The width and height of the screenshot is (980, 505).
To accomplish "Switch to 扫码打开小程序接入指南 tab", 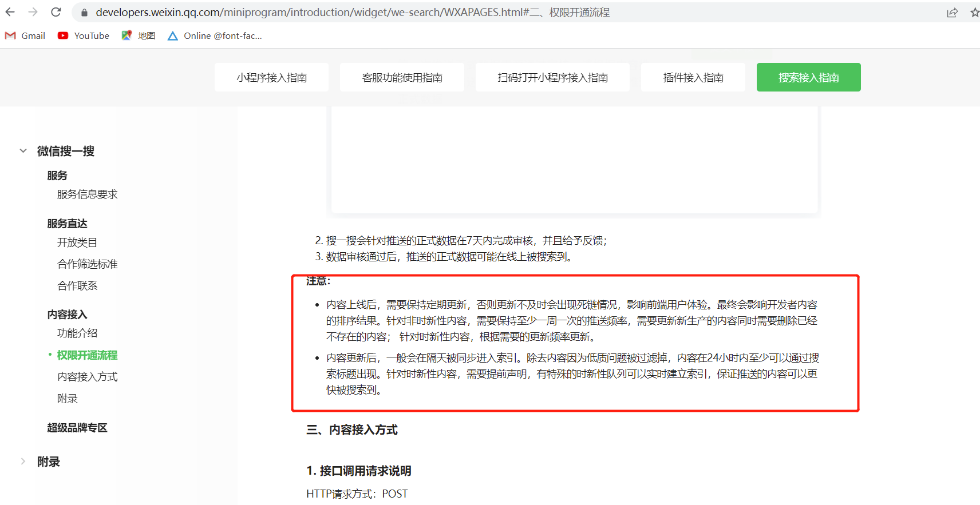I will (x=552, y=77).
